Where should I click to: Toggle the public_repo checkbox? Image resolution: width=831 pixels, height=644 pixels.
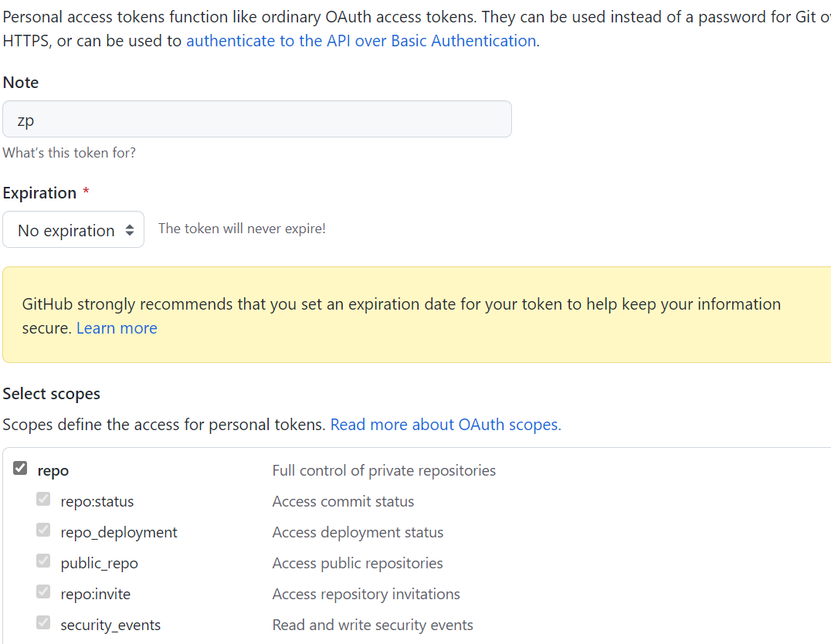click(x=43, y=561)
